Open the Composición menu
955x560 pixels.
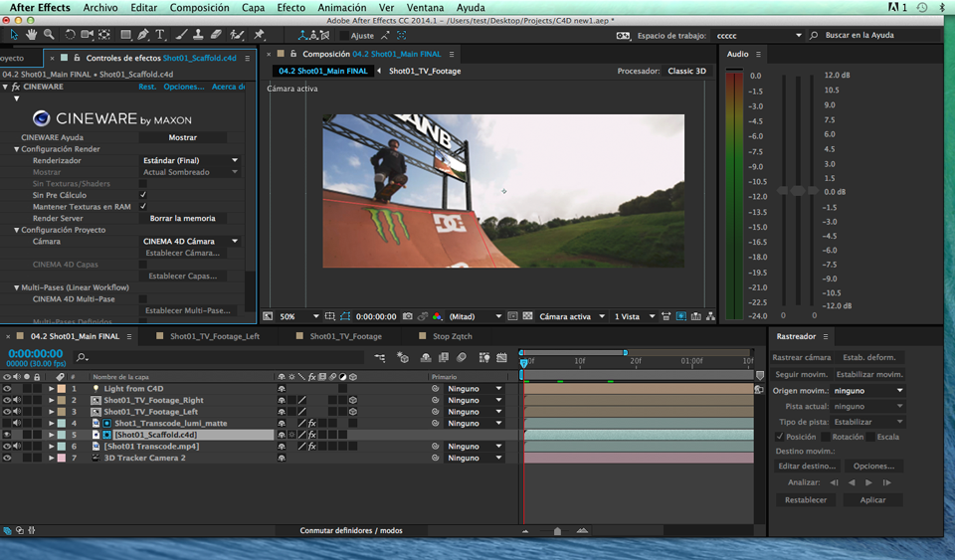coord(199,7)
